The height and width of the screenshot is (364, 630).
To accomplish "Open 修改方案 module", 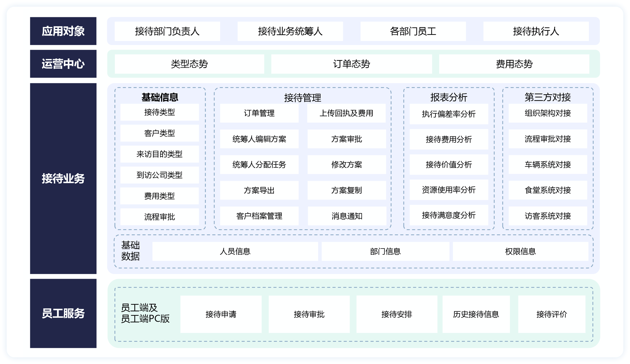I will click(x=347, y=165).
